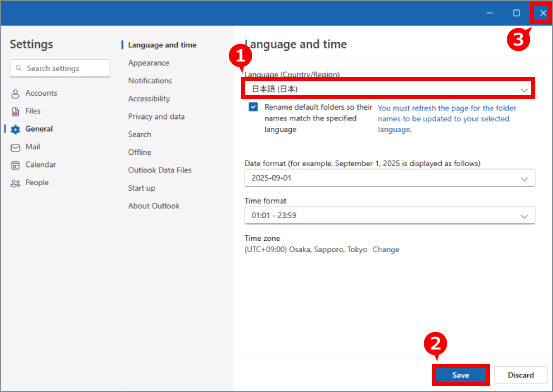Open the Notifications section
Image resolution: width=553 pixels, height=392 pixels.
click(x=150, y=81)
